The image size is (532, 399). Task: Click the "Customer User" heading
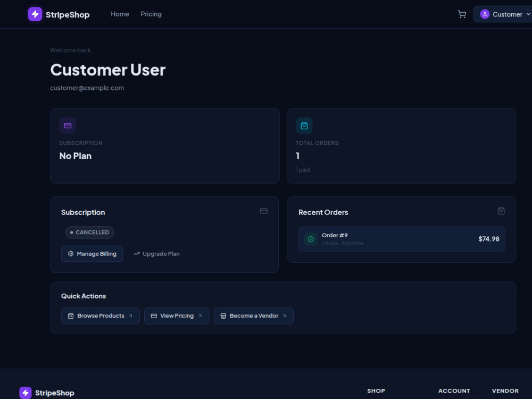click(x=108, y=70)
